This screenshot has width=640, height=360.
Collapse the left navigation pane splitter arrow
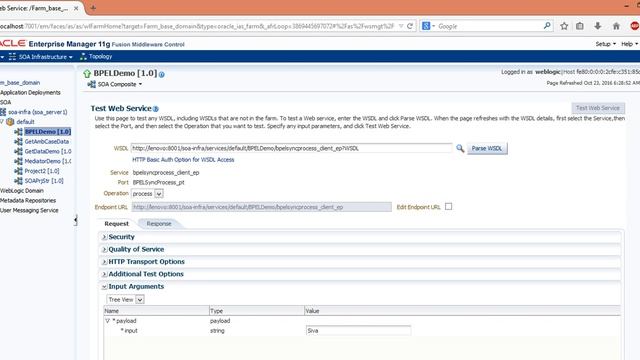76,220
